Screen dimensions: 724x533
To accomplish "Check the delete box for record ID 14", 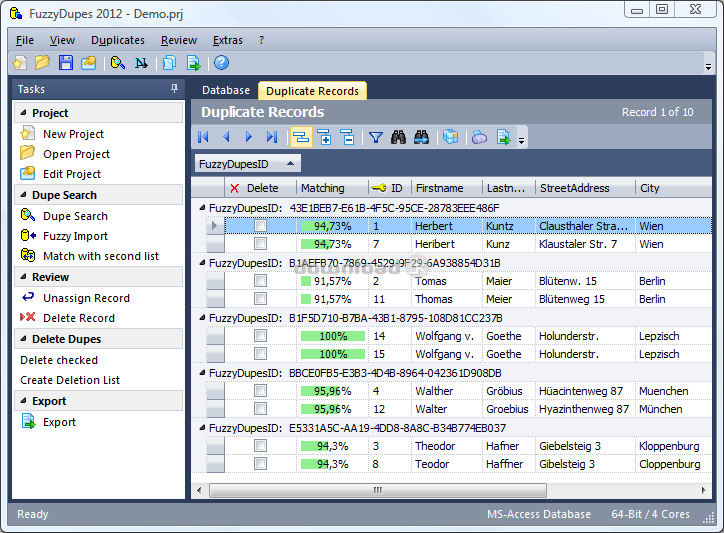I will coord(260,335).
